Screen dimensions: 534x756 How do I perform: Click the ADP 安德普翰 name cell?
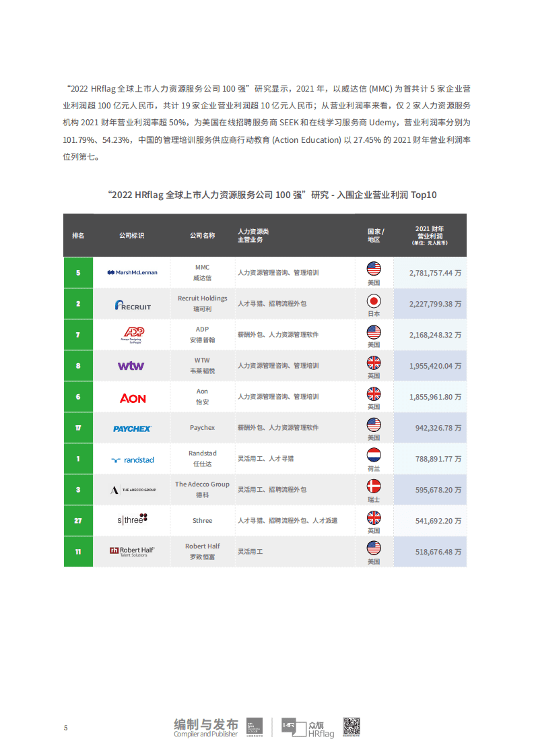(203, 334)
